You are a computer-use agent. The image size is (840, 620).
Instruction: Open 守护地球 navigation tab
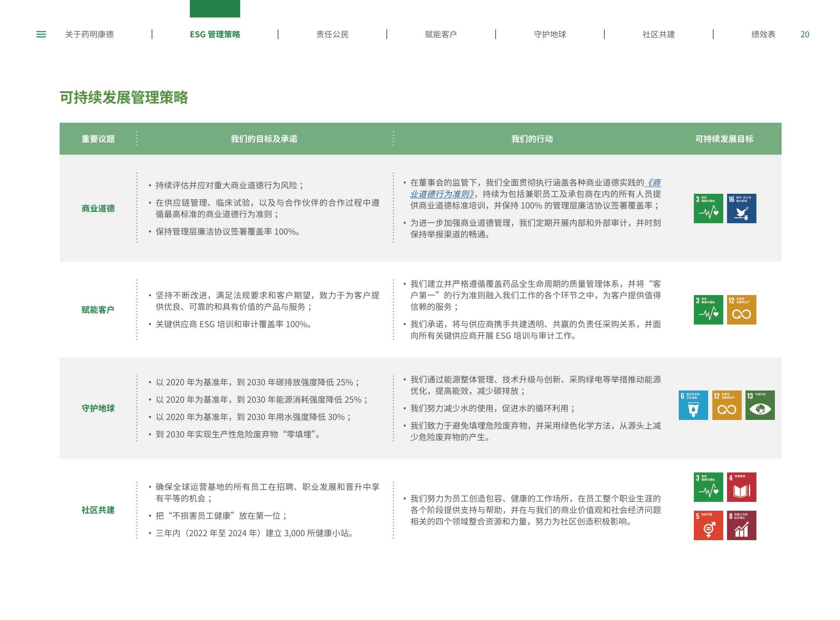coord(550,34)
